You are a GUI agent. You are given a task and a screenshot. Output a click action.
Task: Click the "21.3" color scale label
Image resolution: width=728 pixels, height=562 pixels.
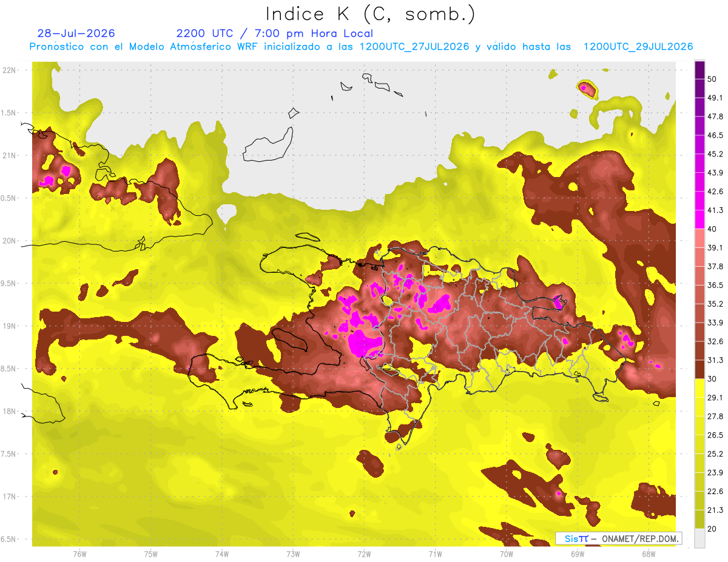pyautogui.click(x=715, y=510)
